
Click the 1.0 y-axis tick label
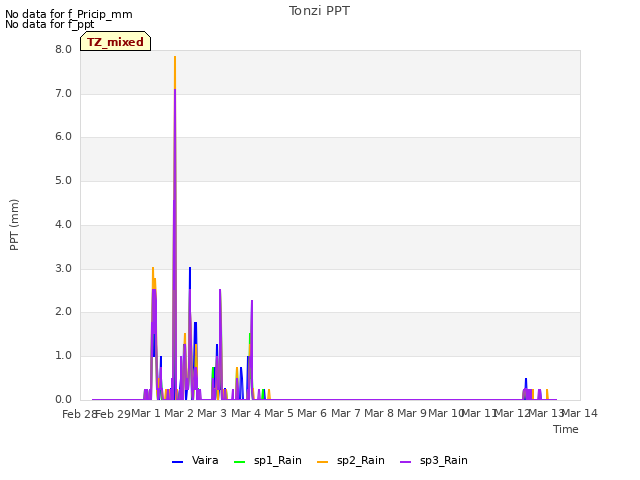[x=63, y=356]
